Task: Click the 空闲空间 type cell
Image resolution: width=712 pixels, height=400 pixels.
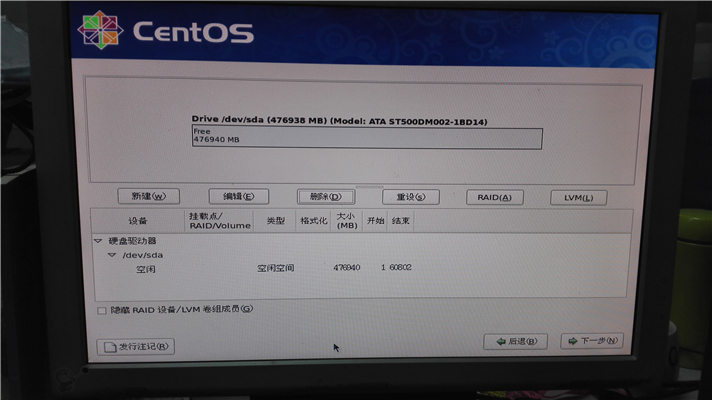Action: (276, 268)
